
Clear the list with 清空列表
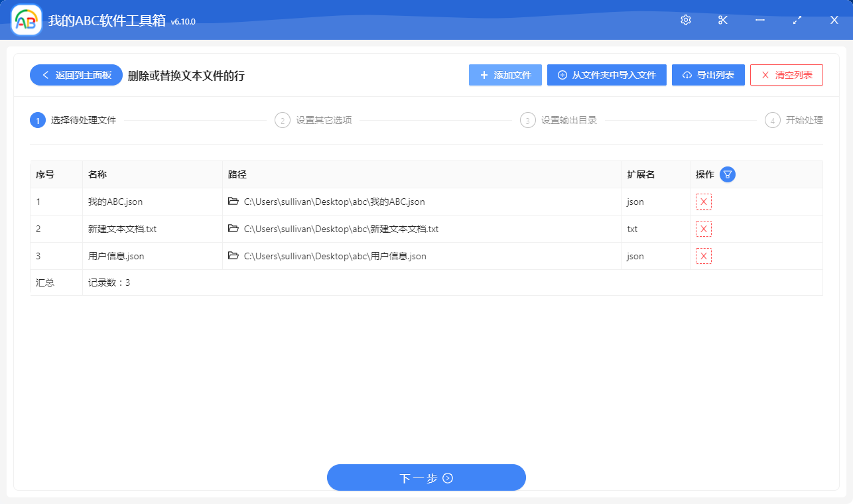(786, 74)
